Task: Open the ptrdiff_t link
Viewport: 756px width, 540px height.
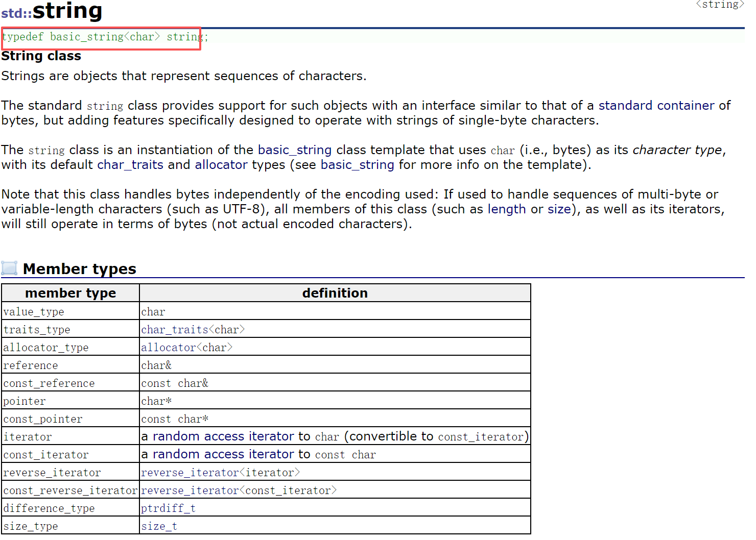Action: point(169,508)
